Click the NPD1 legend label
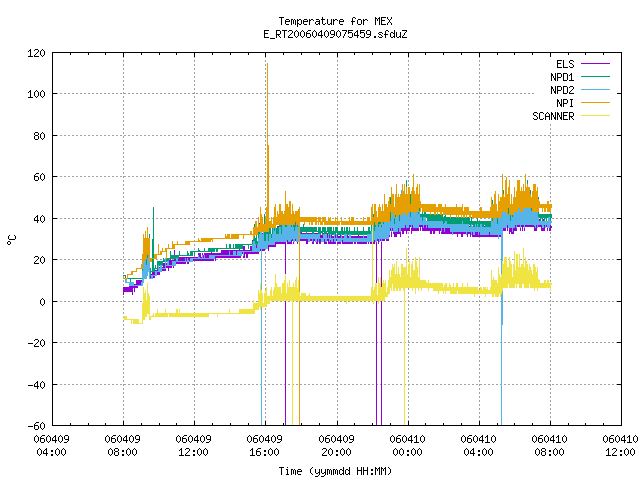 [x=562, y=77]
